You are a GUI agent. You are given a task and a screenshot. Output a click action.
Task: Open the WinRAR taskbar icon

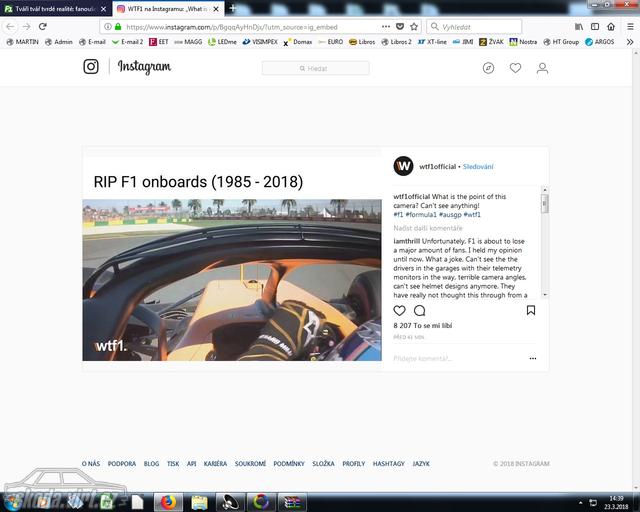click(x=291, y=502)
